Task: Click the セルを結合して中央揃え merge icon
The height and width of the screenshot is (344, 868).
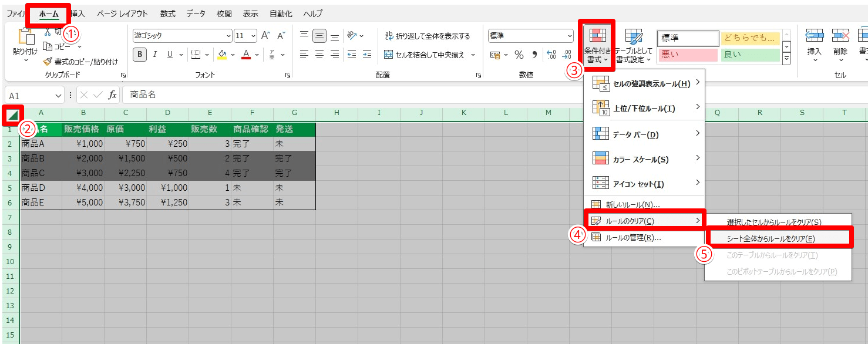Action: tap(389, 55)
